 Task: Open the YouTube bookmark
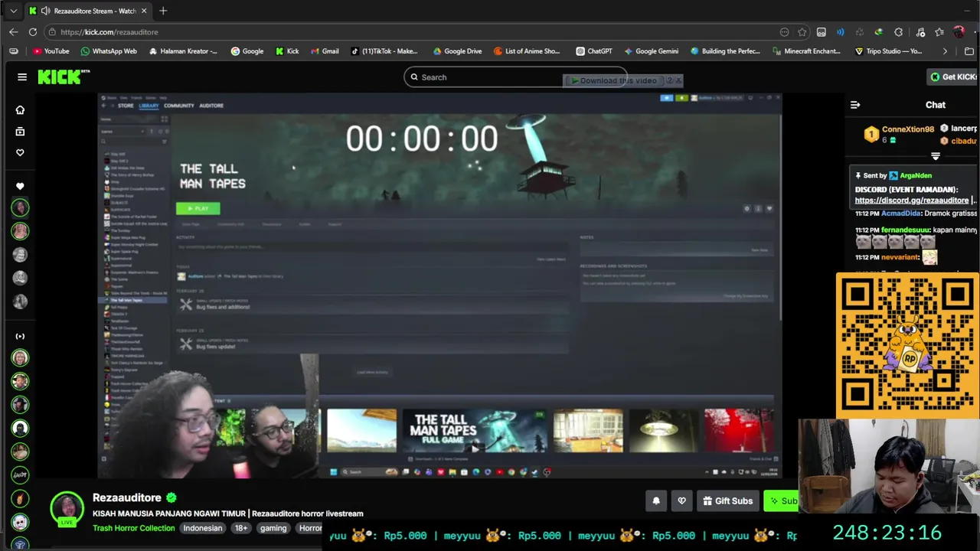(x=51, y=51)
